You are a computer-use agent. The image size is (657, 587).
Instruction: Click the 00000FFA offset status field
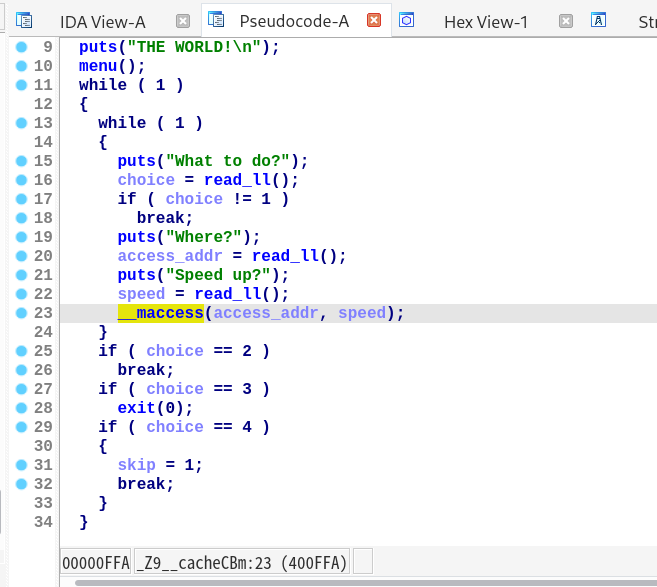coord(95,561)
